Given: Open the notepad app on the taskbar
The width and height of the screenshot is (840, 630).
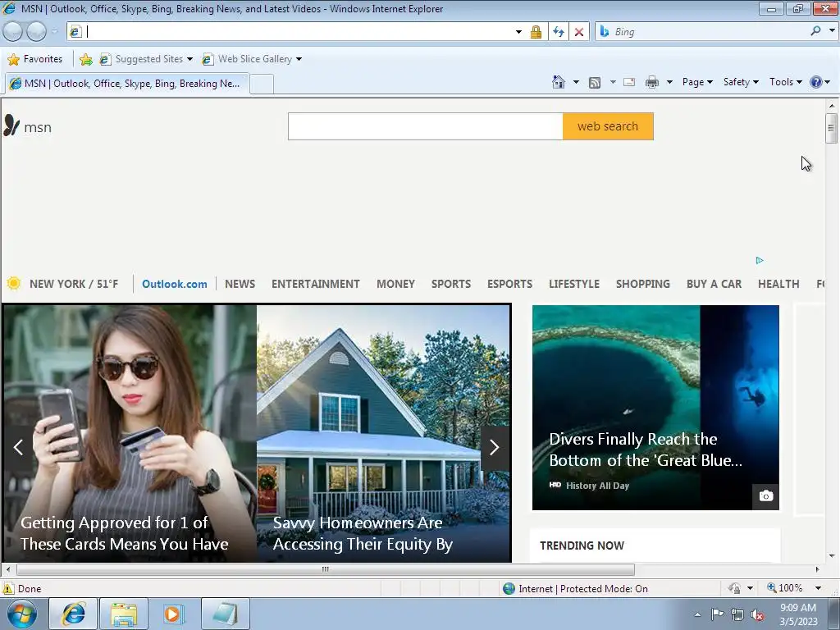Looking at the screenshot, I should click(225, 614).
